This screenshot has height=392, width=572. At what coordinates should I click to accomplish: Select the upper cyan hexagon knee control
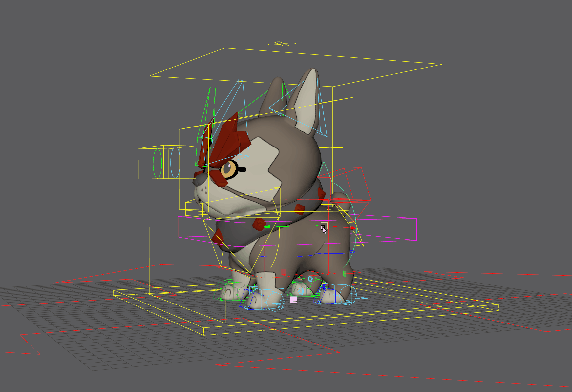(310, 279)
